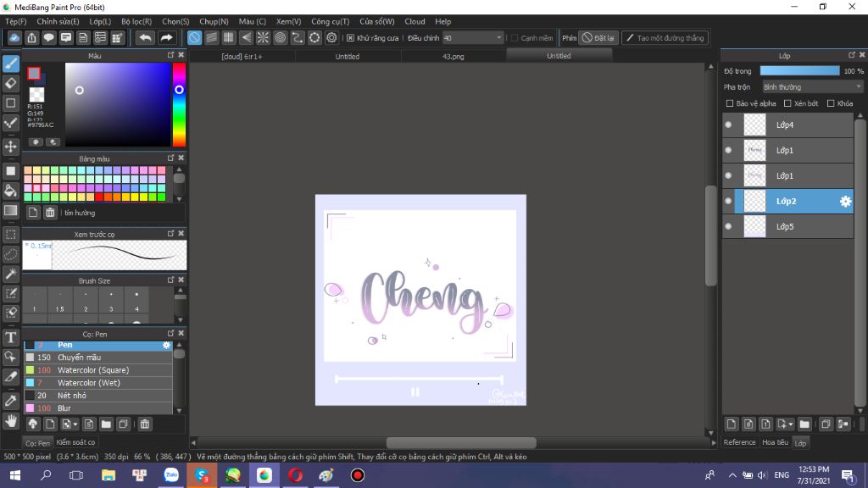Undock the Màu color panel
This screenshot has height=488, width=868.
[x=170, y=55]
